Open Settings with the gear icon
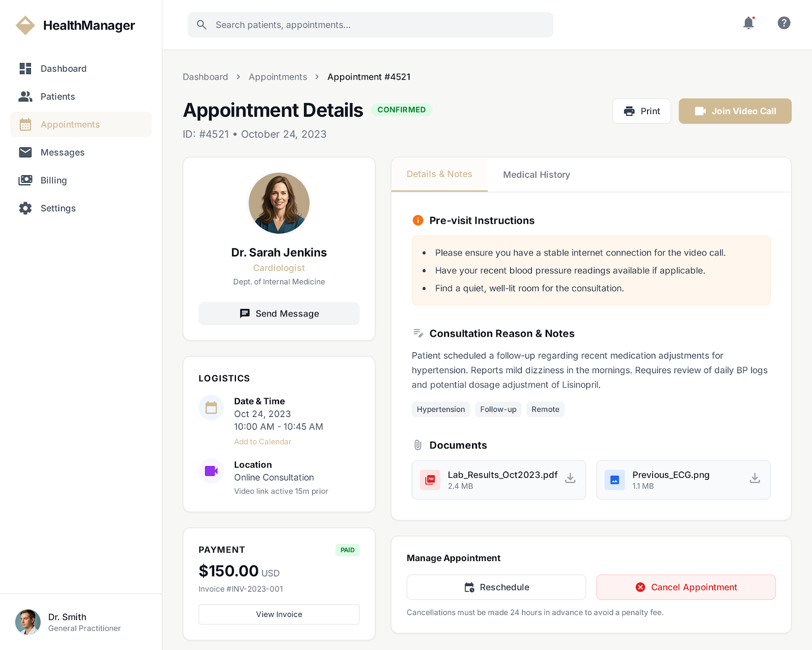 tap(25, 208)
